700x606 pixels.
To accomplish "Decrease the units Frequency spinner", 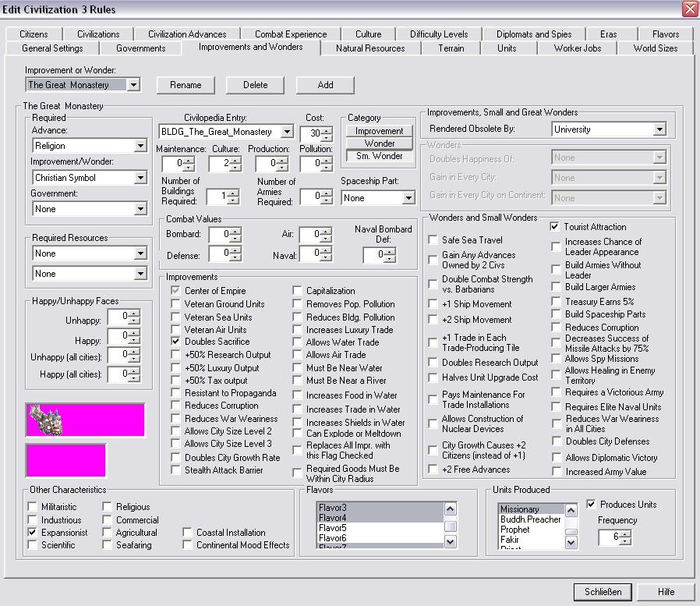I will pyautogui.click(x=625, y=541).
